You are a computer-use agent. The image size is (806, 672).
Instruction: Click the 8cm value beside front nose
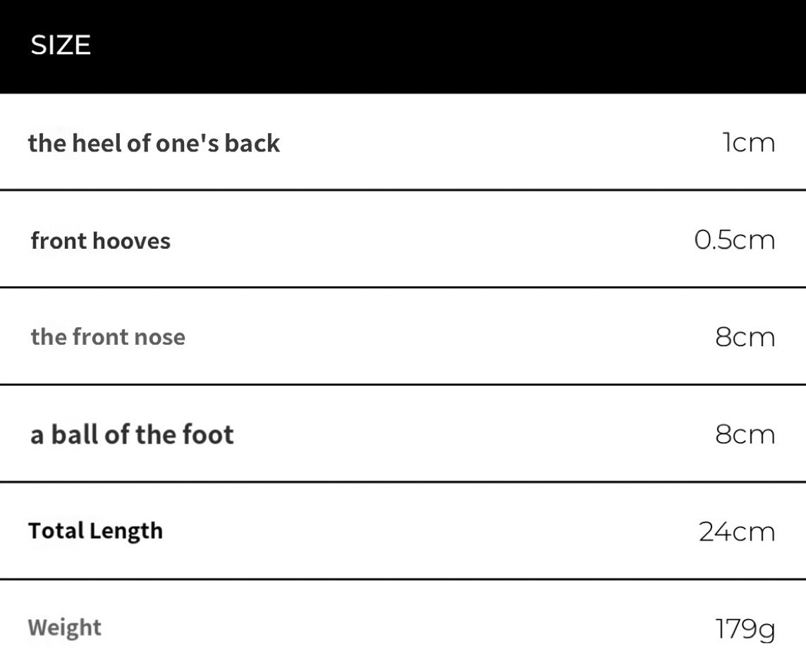[x=745, y=337]
